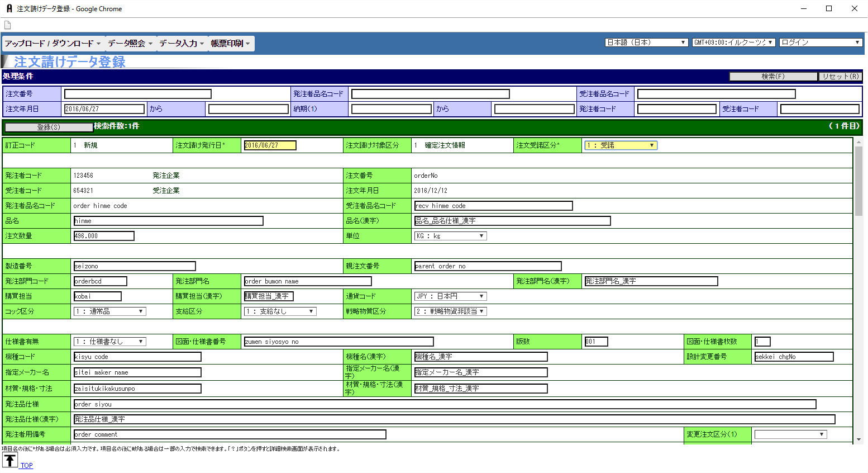Click the TOP arrow icon

pyautogui.click(x=10, y=461)
